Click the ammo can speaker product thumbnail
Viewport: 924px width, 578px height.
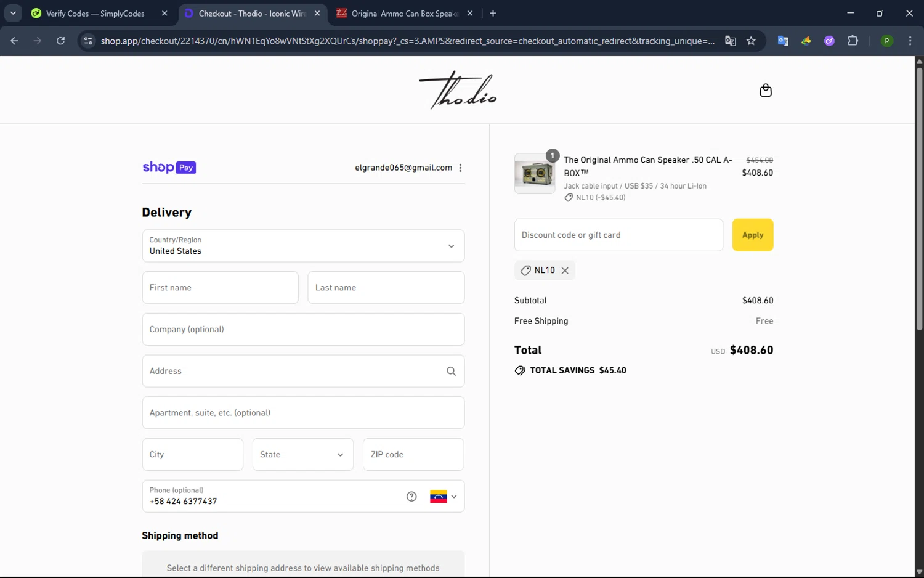(535, 174)
